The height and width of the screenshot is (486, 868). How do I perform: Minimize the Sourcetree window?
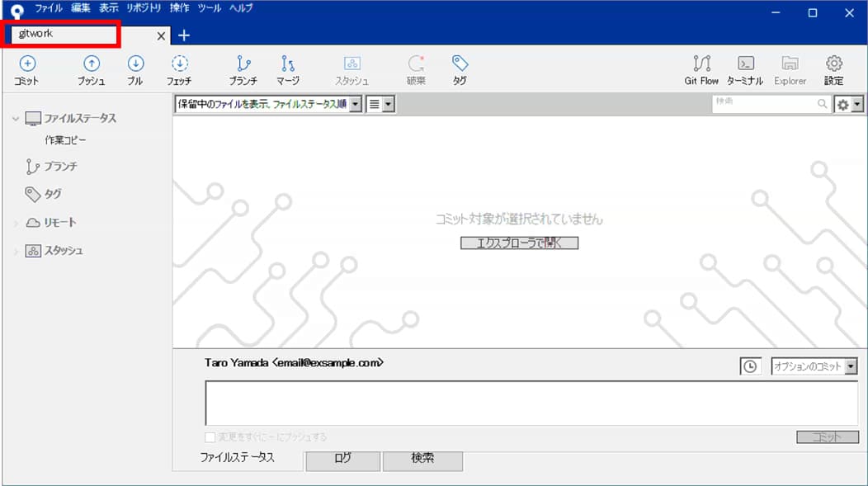pyautogui.click(x=776, y=12)
